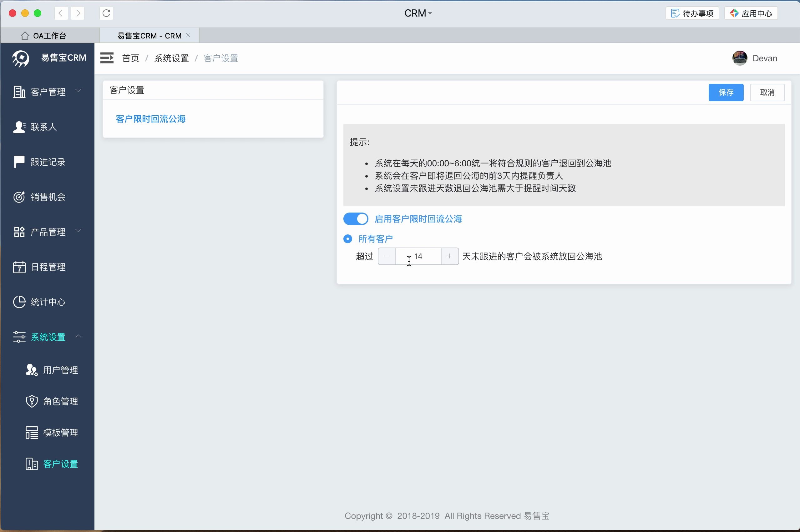Viewport: 800px width, 532px height.
Task: Expand the 客户管理 menu chevron
Action: (x=78, y=91)
